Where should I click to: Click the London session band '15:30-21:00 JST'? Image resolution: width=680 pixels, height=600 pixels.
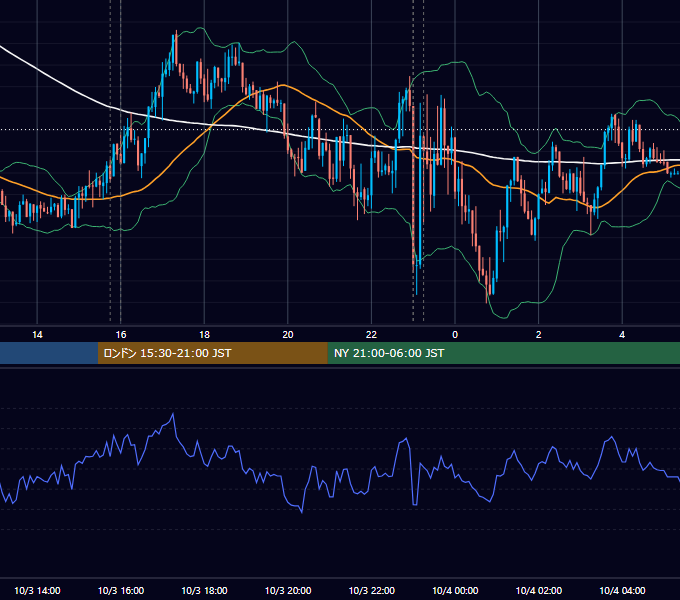tap(212, 353)
